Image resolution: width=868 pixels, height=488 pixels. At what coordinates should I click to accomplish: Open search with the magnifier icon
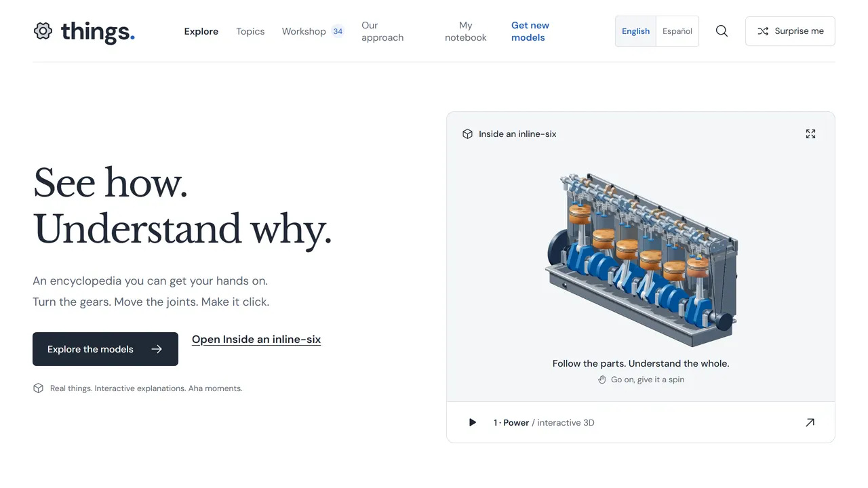[722, 31]
